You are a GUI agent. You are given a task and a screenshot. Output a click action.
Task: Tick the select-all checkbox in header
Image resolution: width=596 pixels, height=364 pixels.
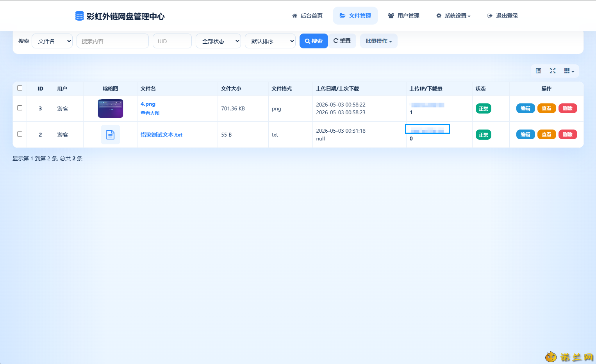pyautogui.click(x=20, y=88)
